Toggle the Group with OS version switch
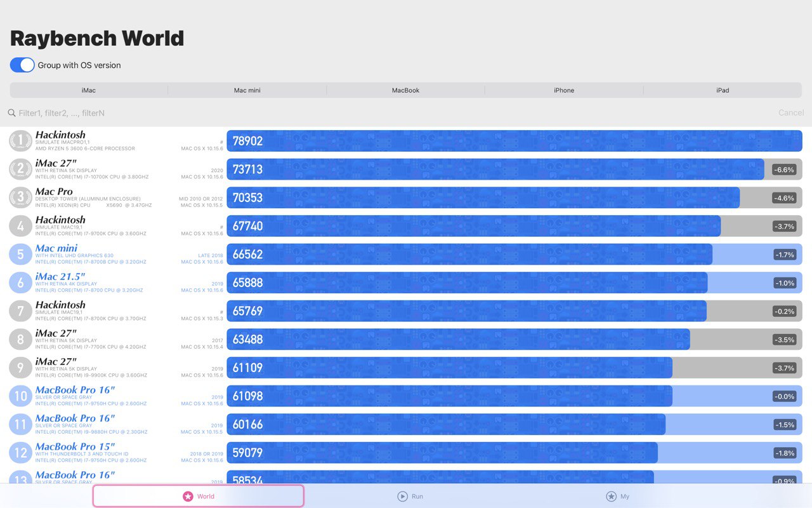812x508 pixels. (x=22, y=65)
